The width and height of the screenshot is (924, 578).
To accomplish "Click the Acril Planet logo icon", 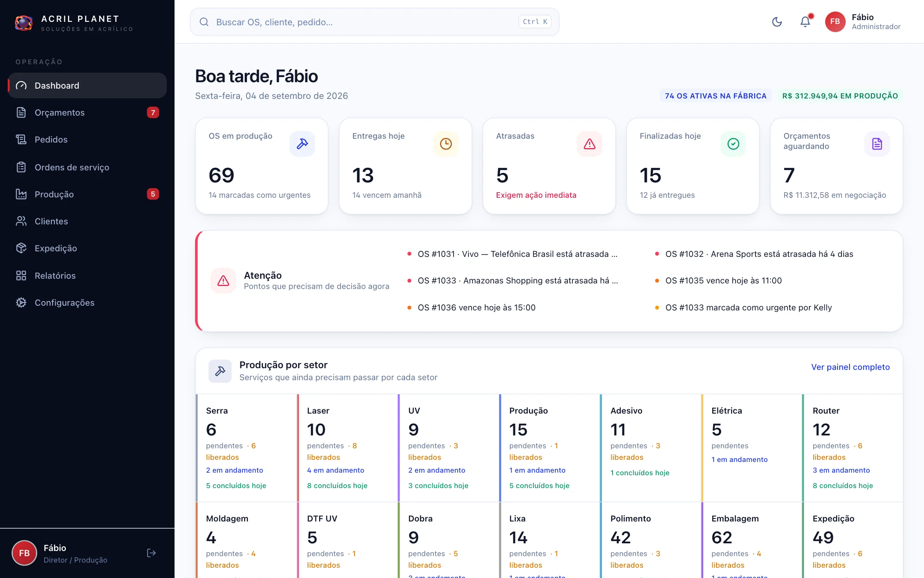I will 24,23.
